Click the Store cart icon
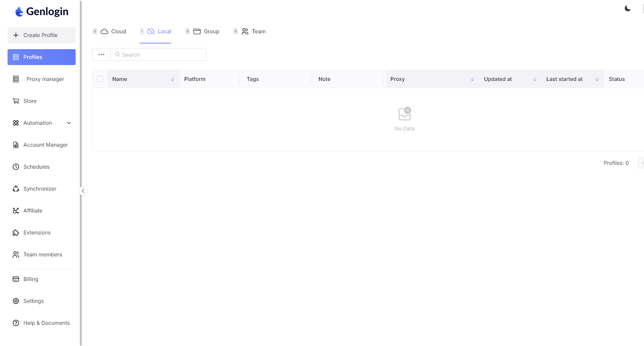 pyautogui.click(x=16, y=101)
